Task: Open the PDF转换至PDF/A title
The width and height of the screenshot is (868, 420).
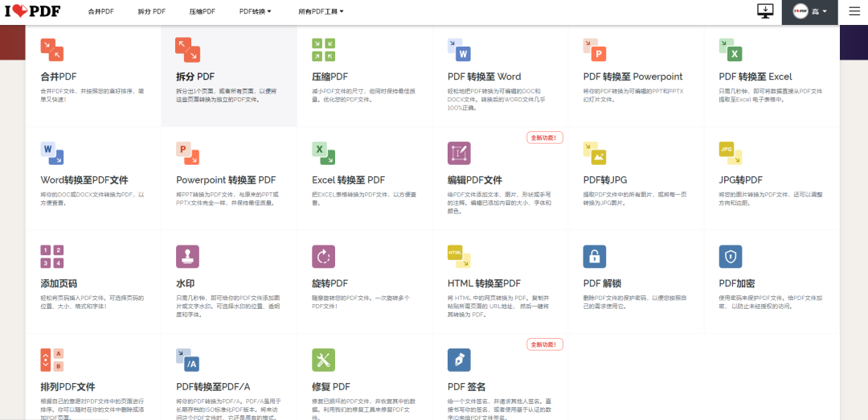Action: point(213,387)
